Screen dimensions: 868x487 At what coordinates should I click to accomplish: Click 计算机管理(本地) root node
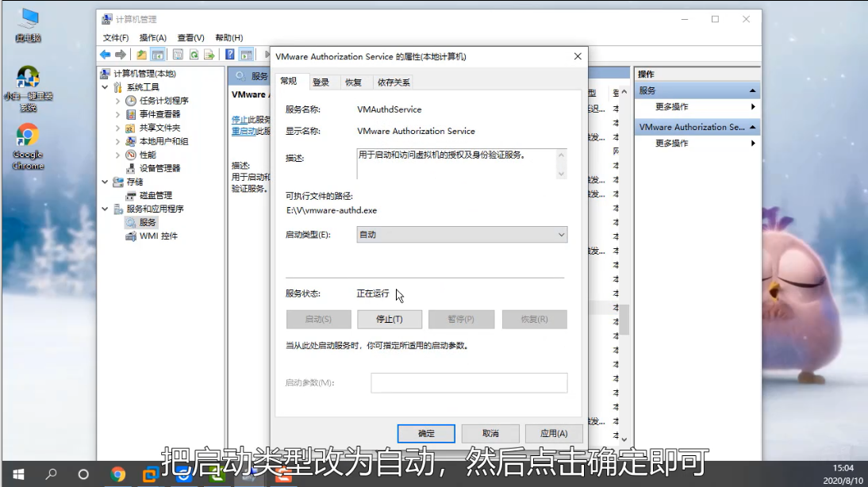[x=144, y=74]
